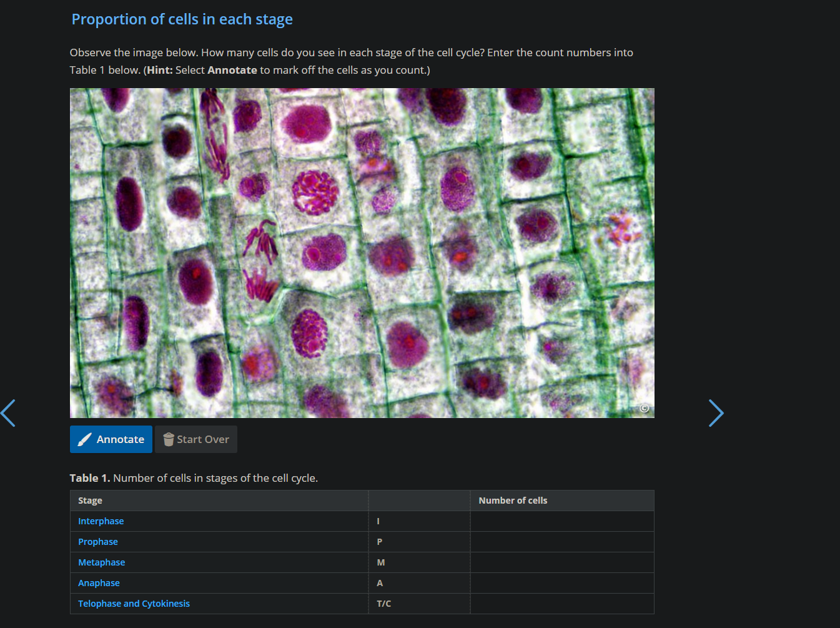Click the Telophase count input field
This screenshot has width=840, height=628.
(x=561, y=603)
